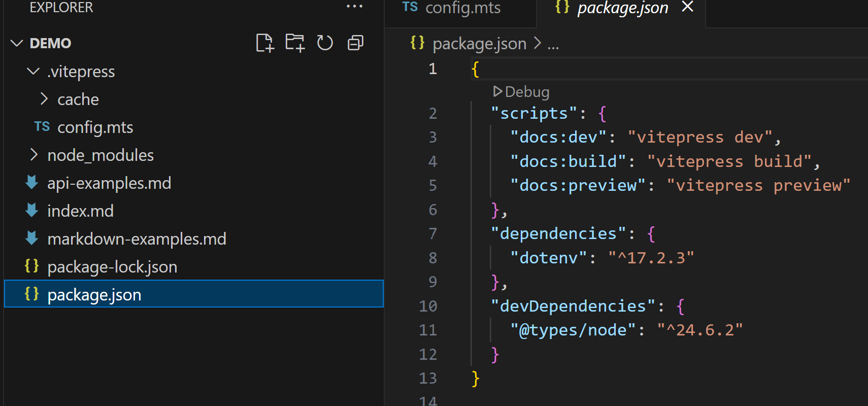
Task: Open Explorer more actions ellipsis menu
Action: (x=354, y=7)
